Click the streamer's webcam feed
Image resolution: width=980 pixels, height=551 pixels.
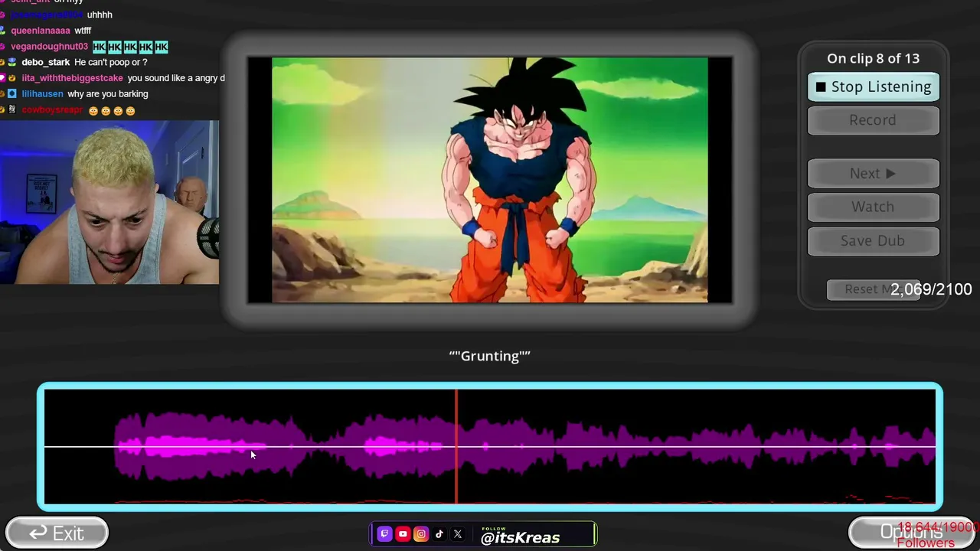coord(109,202)
